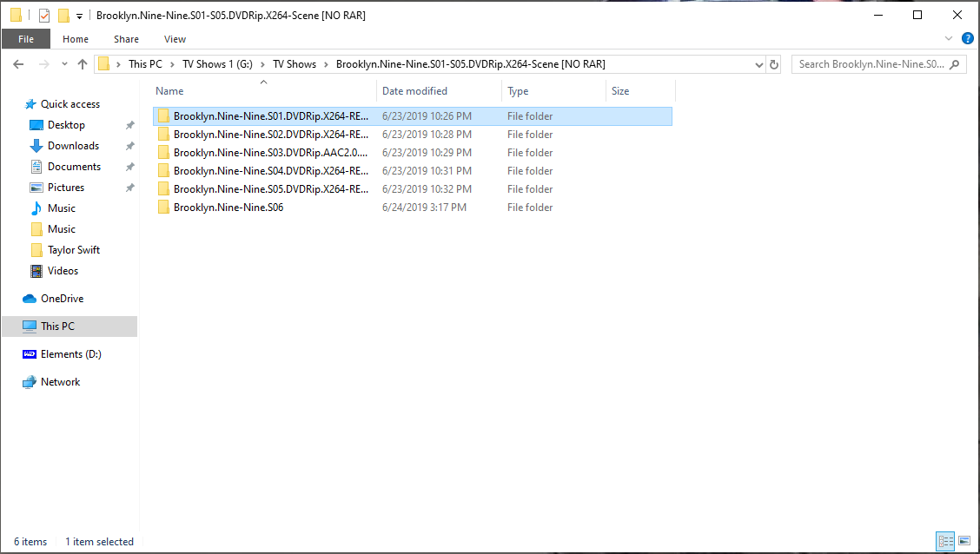Open Customize Quick Access Toolbar dropdown
The image size is (980, 554).
(79, 16)
